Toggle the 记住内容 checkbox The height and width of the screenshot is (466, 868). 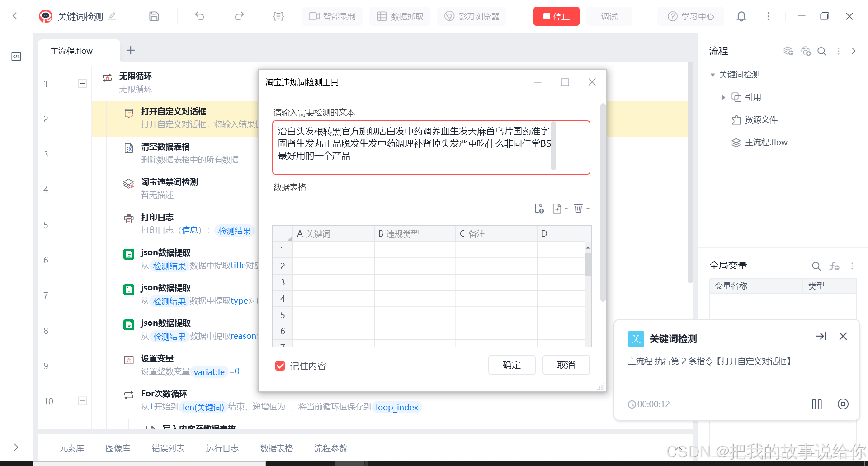pyautogui.click(x=280, y=366)
